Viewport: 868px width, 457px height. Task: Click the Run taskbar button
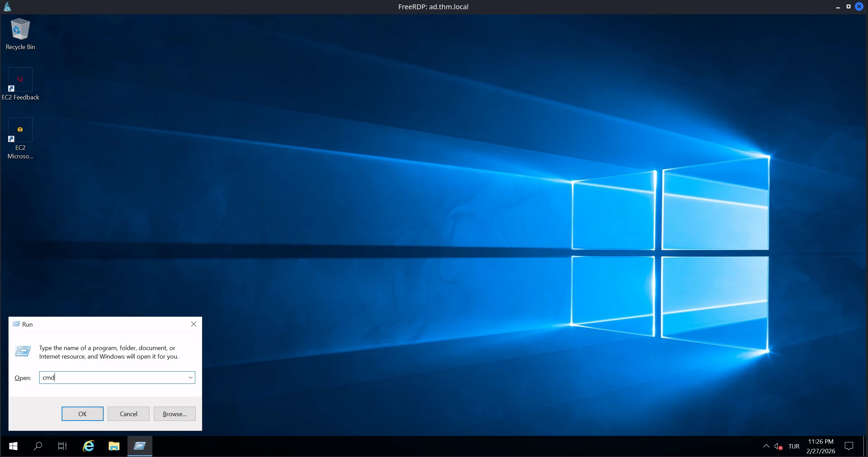[140, 446]
